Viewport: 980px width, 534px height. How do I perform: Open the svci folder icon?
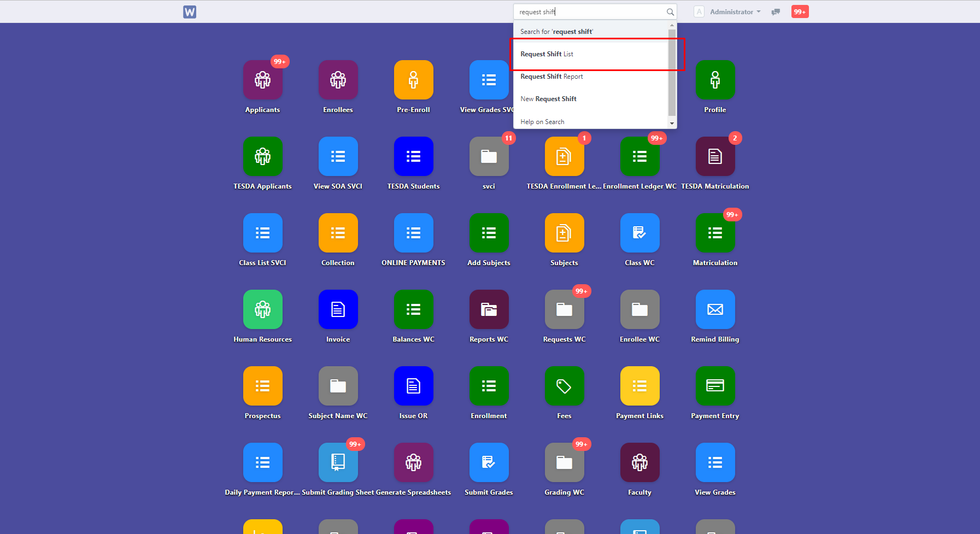pyautogui.click(x=489, y=156)
